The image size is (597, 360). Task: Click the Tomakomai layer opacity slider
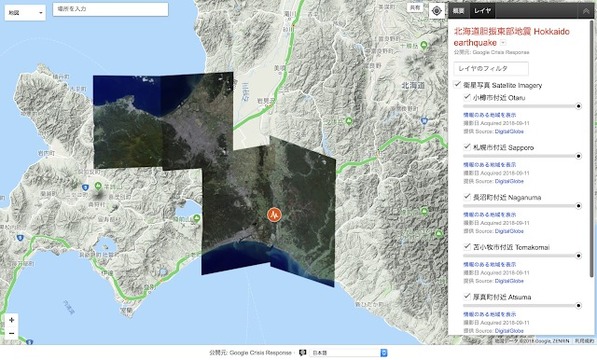[522, 256]
